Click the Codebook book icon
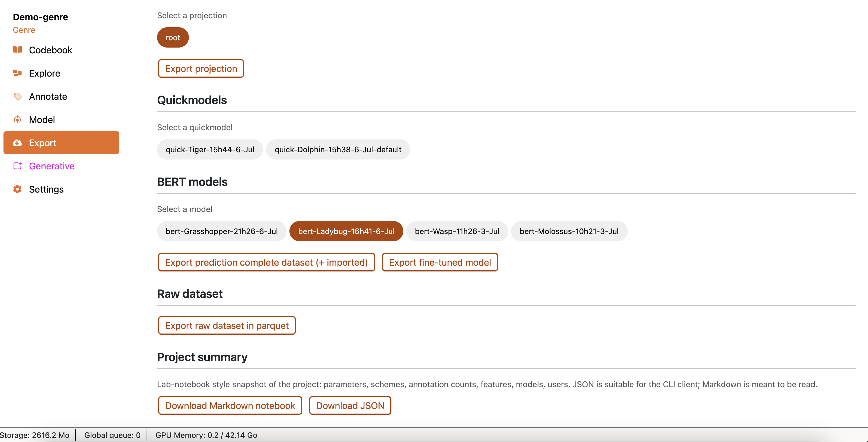 [x=17, y=50]
